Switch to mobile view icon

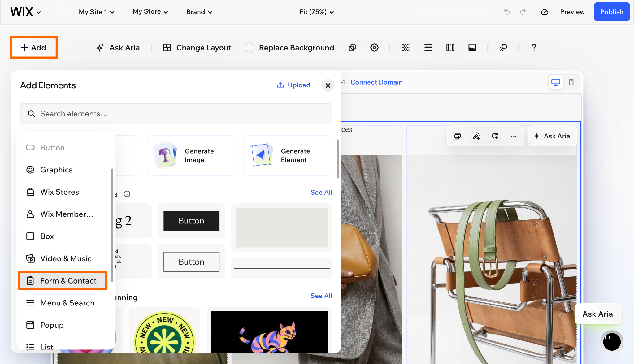[x=571, y=82]
